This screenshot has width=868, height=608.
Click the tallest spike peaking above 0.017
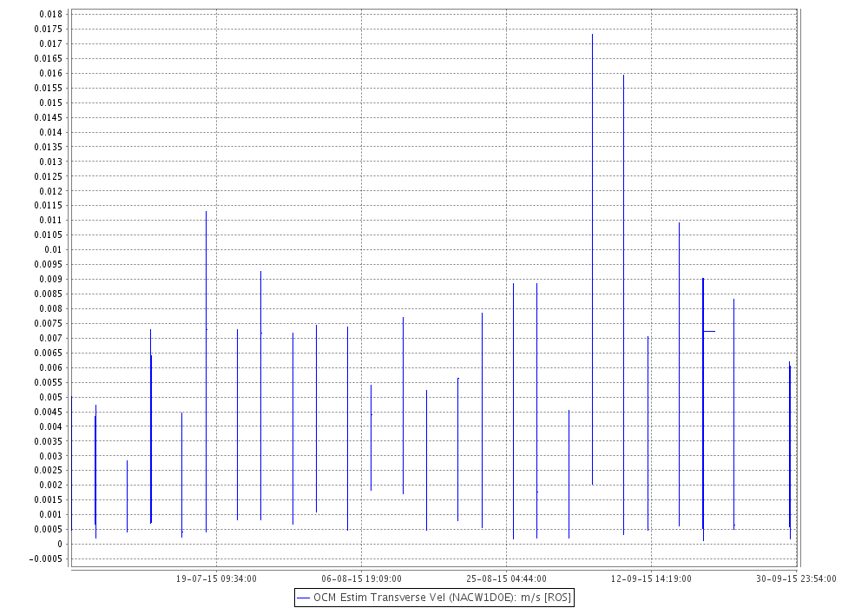point(592,259)
